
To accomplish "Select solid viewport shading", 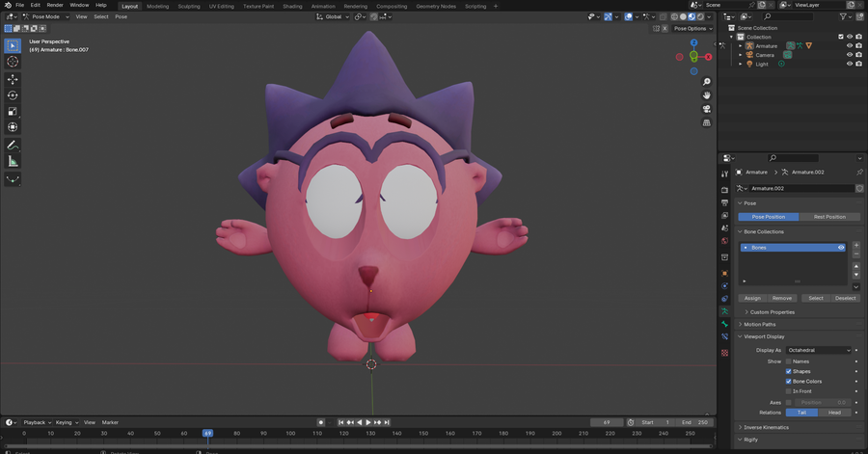I will tap(683, 16).
